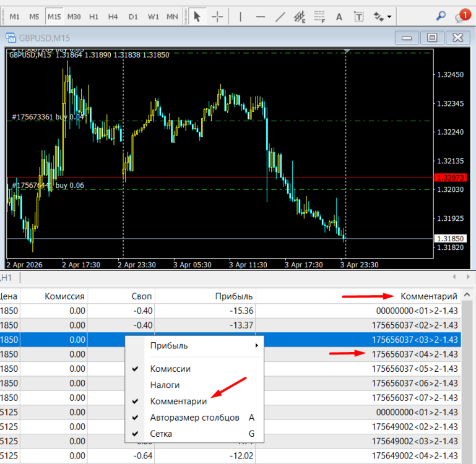
Task: Select order #175673361 buy 0.04 line label
Action: pos(48,117)
